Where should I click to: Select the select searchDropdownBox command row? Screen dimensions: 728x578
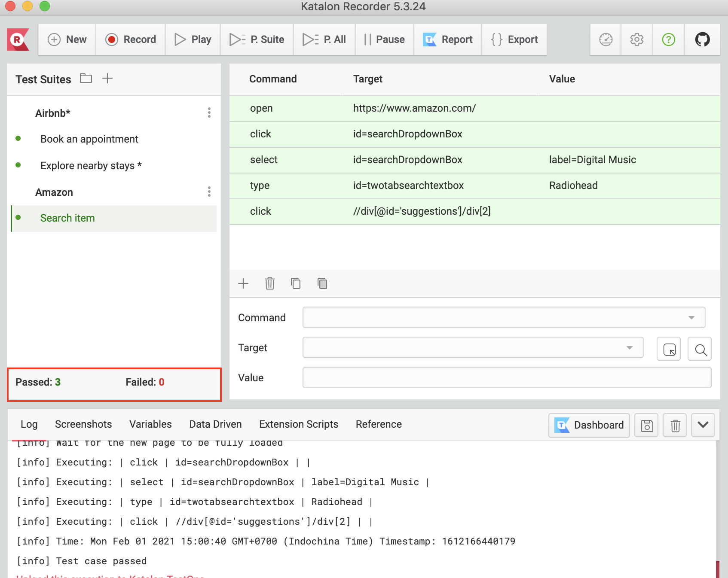pos(474,160)
